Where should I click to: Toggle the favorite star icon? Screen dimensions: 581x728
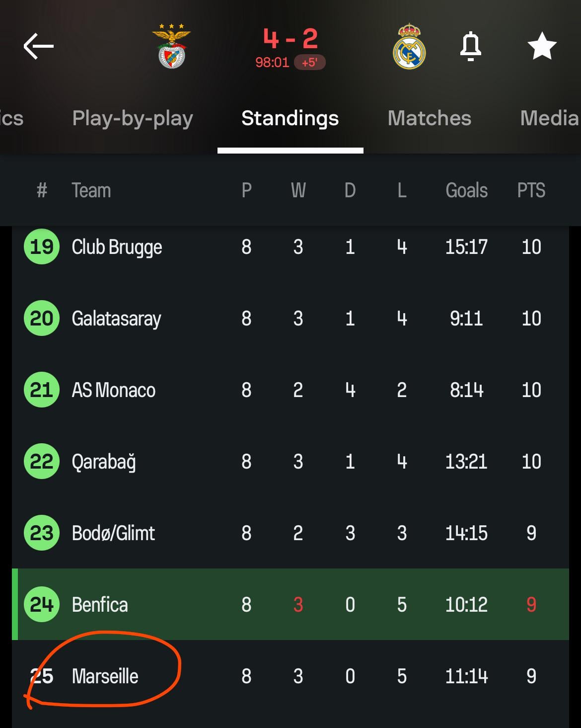coord(542,47)
